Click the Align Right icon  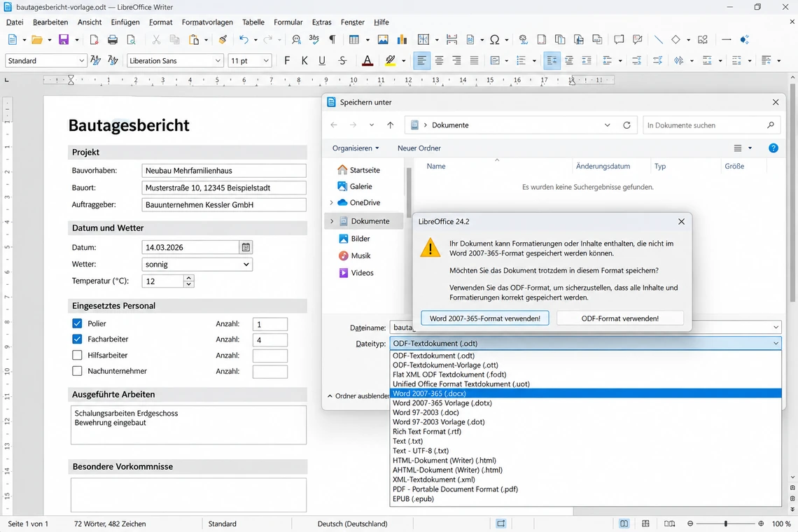pyautogui.click(x=456, y=61)
